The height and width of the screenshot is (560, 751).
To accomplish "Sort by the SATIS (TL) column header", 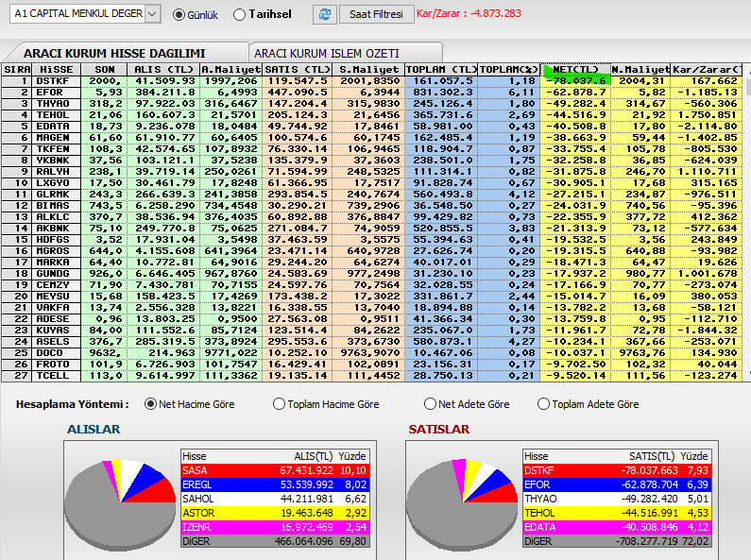I will pyautogui.click(x=298, y=70).
